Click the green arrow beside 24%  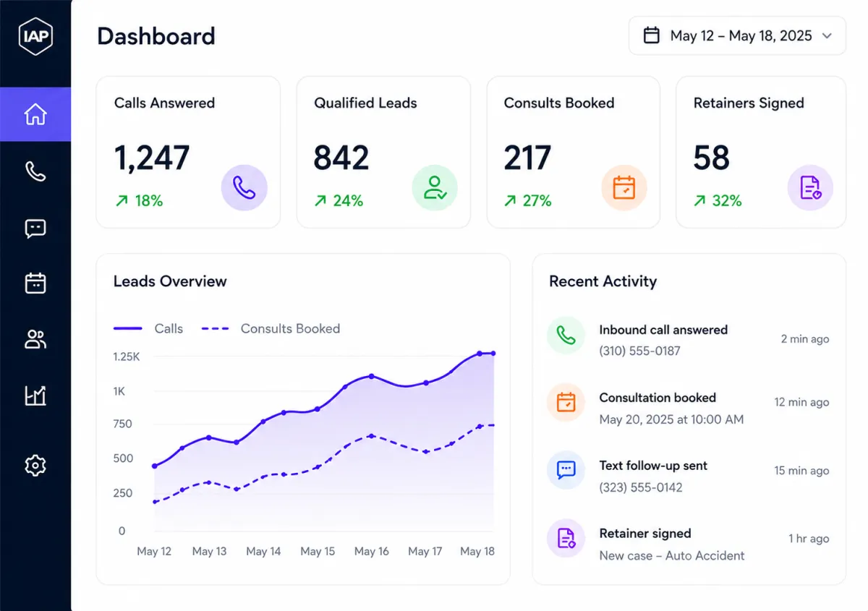[x=320, y=201]
